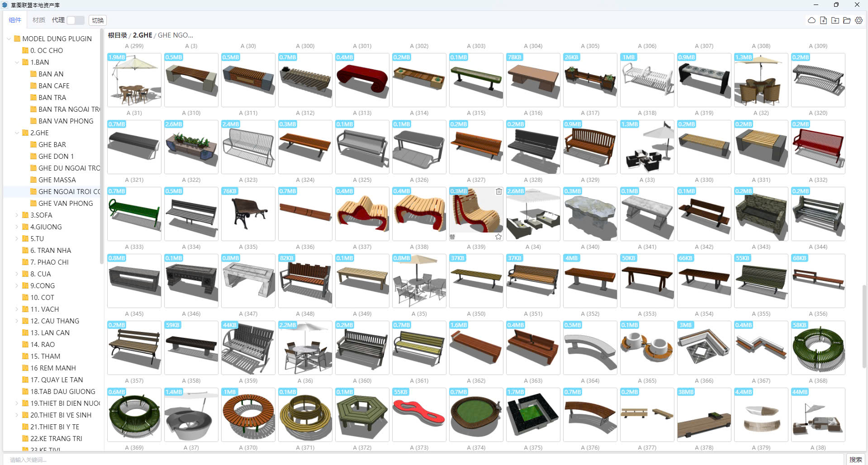The image size is (868, 465).
Task: Click the add new file icon
Action: pos(823,20)
